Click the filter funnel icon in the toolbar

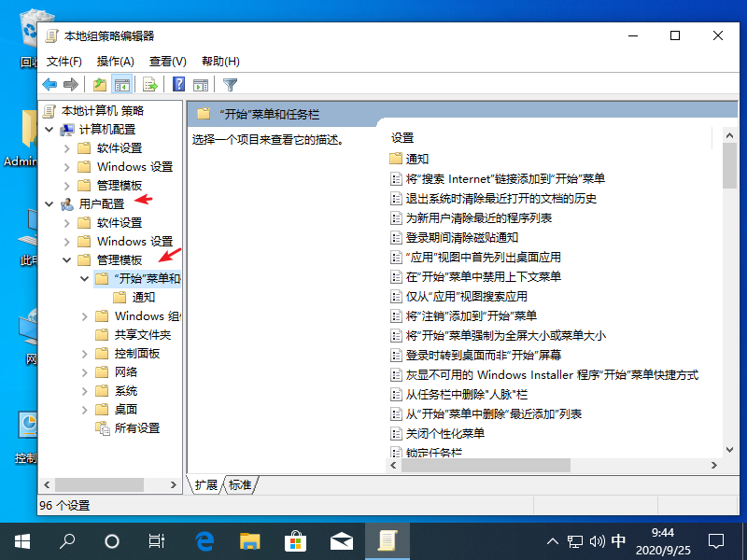pyautogui.click(x=229, y=84)
